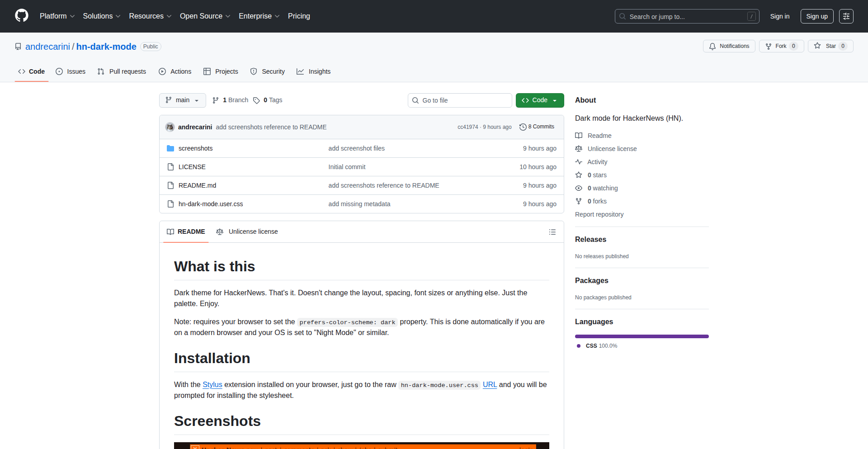The image size is (868, 449).
Task: Click the purple CSS language bar
Action: click(642, 336)
